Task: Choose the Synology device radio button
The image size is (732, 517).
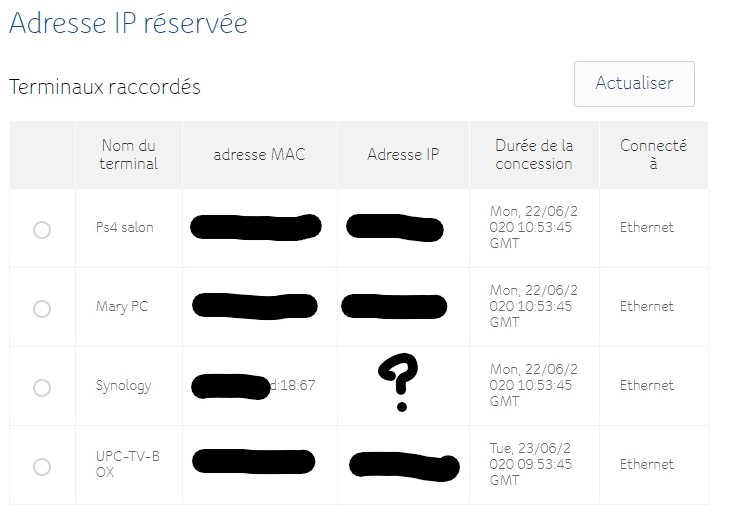Action: coord(42,387)
